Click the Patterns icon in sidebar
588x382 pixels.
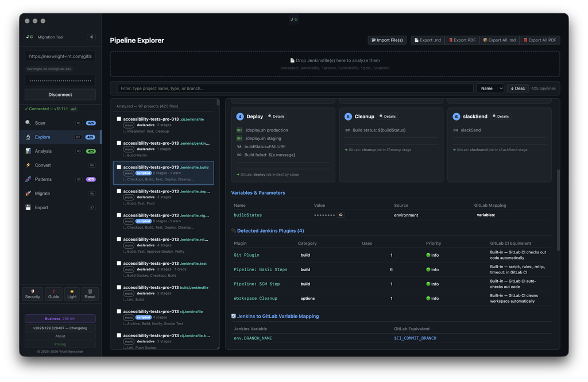[x=28, y=179]
